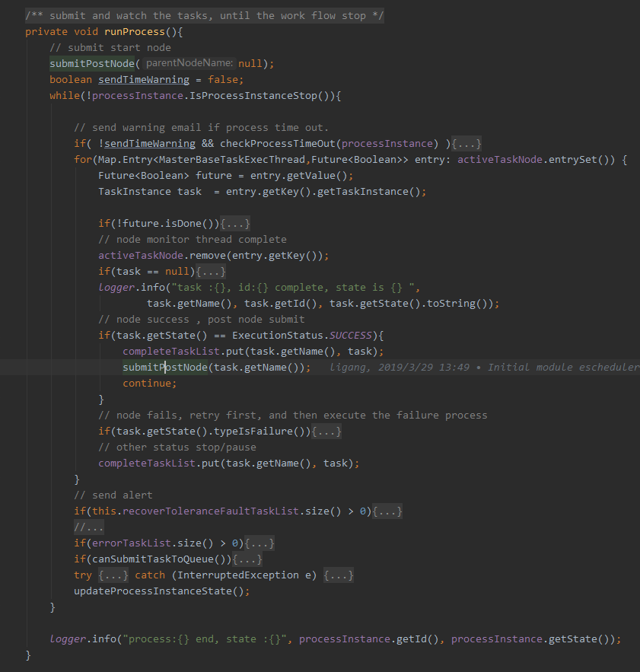This screenshot has height=672, width=640.
Task: Click comment 'node fails, retry first'
Action: pos(293,416)
